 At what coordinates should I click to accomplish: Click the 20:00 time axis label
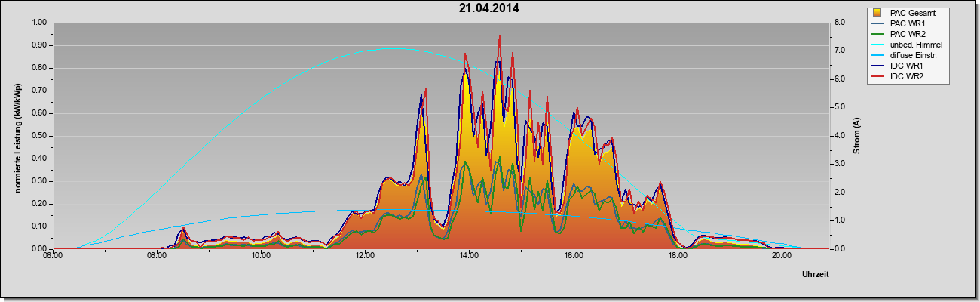point(781,256)
